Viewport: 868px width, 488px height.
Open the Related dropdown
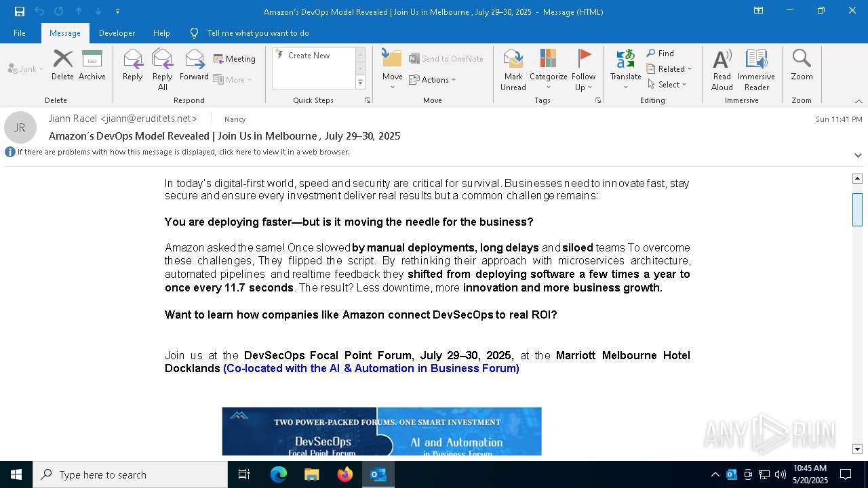coord(669,69)
